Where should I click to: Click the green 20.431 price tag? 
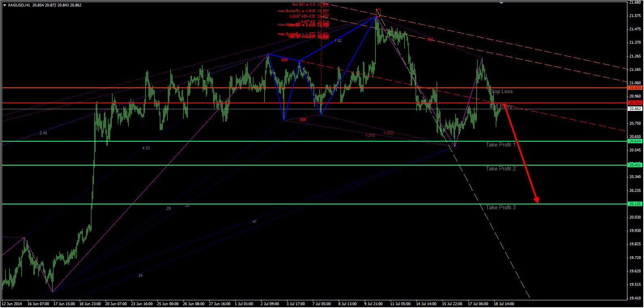click(x=634, y=165)
